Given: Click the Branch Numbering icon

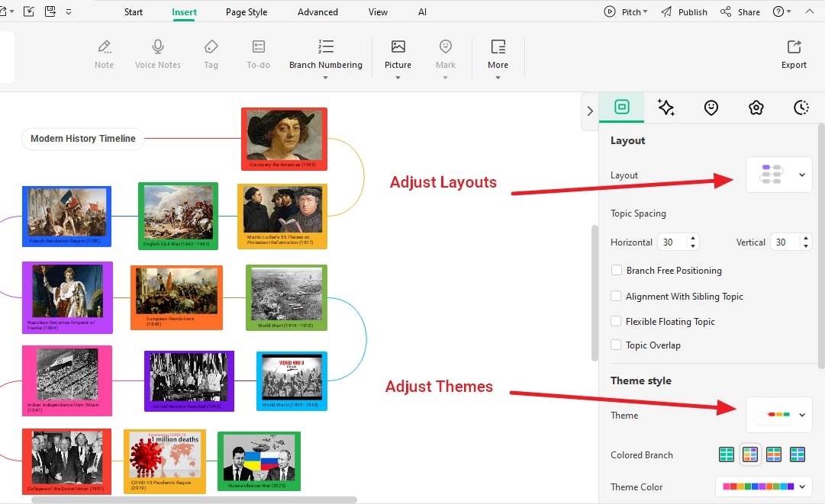Looking at the screenshot, I should (326, 47).
